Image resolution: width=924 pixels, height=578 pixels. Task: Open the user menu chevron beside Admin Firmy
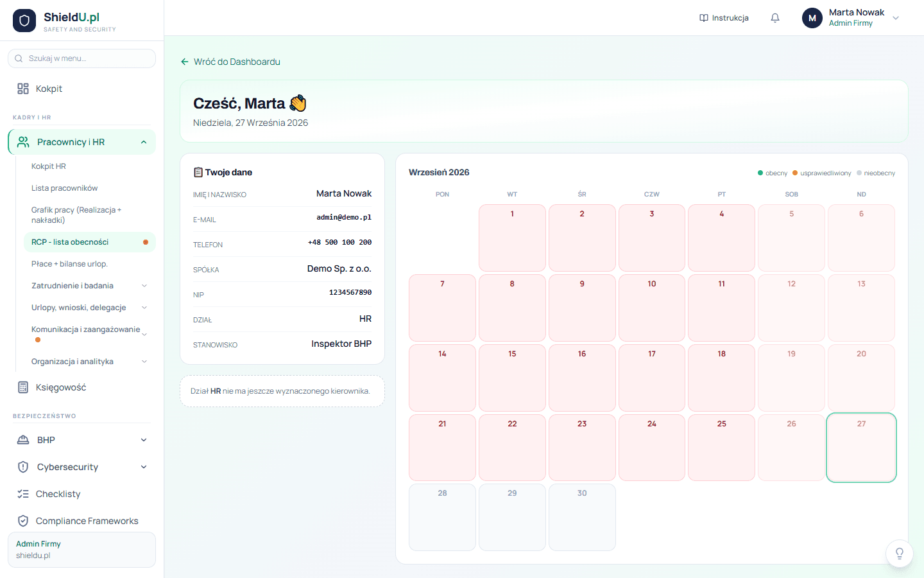896,18
